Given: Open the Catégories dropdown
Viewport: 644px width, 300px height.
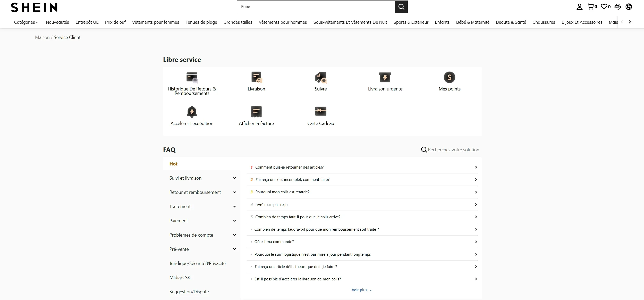Looking at the screenshot, I should tap(26, 22).
